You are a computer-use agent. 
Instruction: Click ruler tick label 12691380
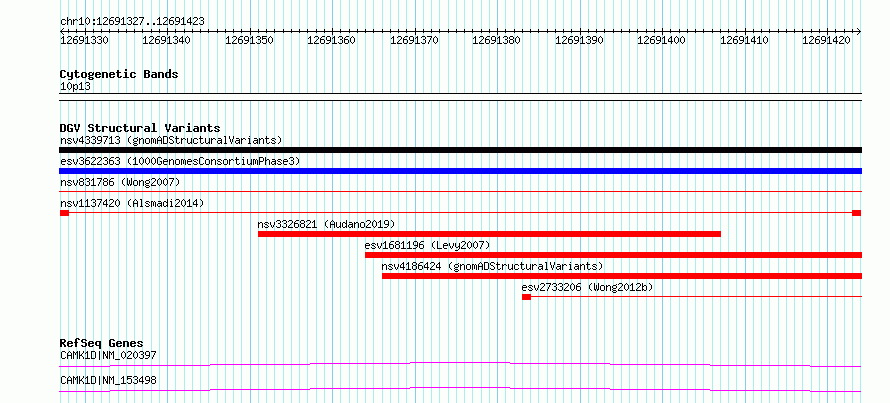(497, 40)
